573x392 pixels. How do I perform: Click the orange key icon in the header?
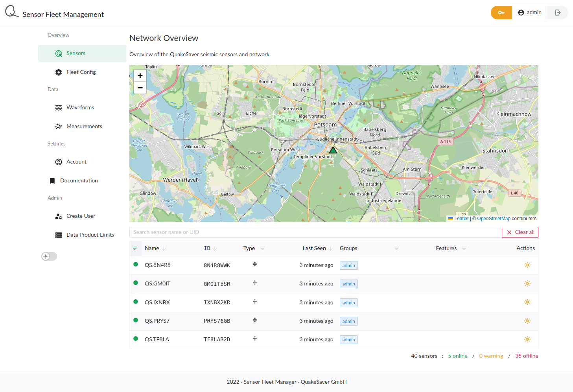coord(501,12)
